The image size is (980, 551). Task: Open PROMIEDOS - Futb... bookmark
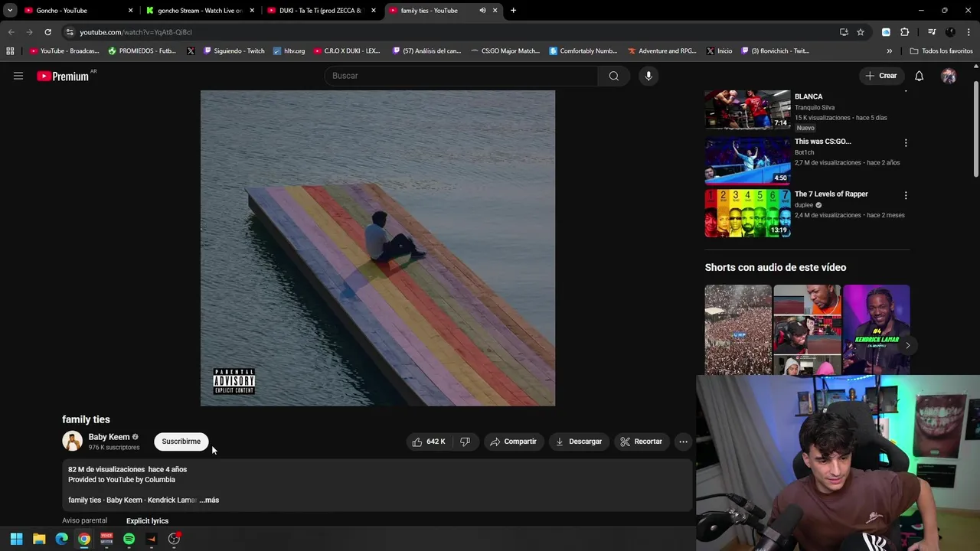point(142,51)
